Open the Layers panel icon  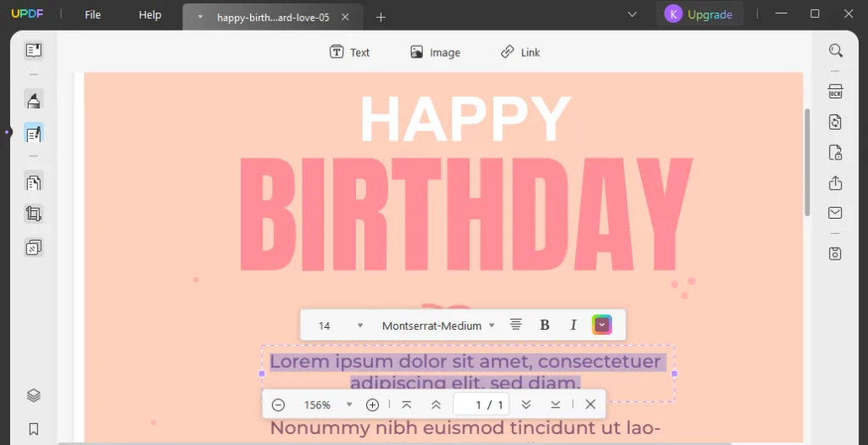click(34, 395)
